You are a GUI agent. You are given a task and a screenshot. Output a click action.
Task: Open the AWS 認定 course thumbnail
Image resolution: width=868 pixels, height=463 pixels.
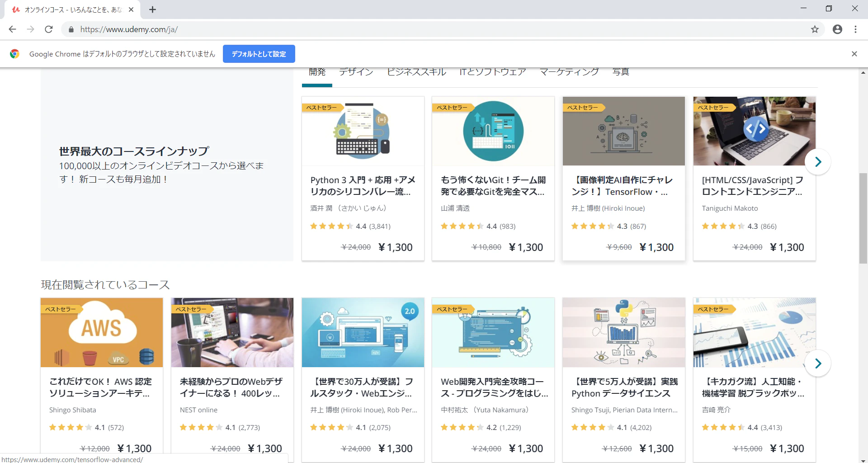point(101,332)
